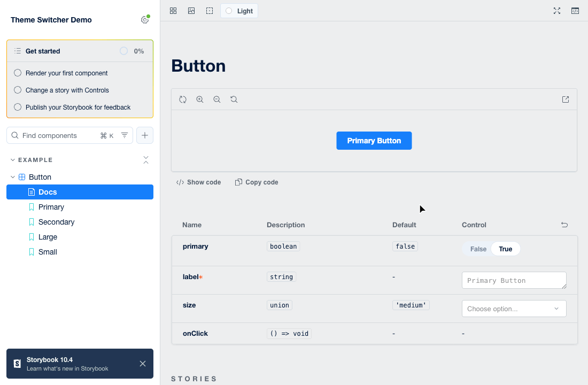Reset the controls with the undo icon
The width and height of the screenshot is (588, 385).
click(564, 225)
